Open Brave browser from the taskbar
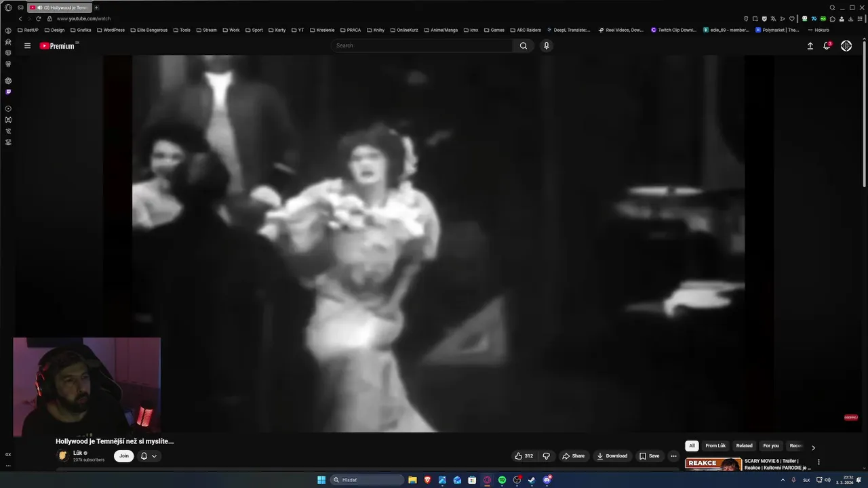This screenshot has height=488, width=868. [x=427, y=480]
